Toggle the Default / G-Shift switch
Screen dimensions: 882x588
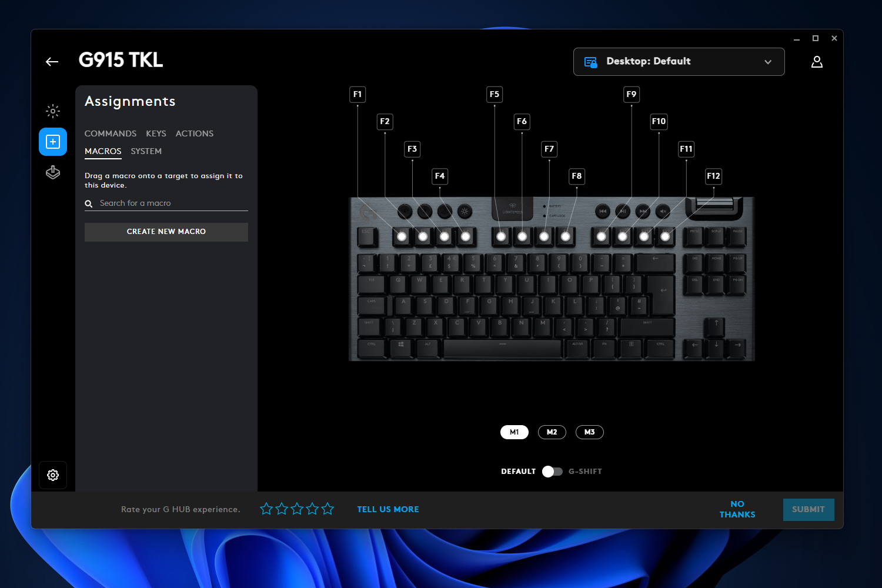click(552, 472)
